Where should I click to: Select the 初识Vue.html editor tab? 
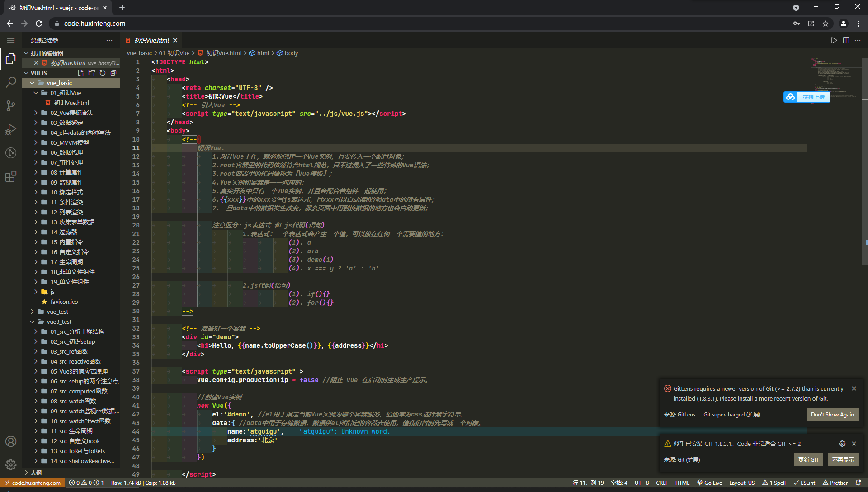tap(152, 40)
